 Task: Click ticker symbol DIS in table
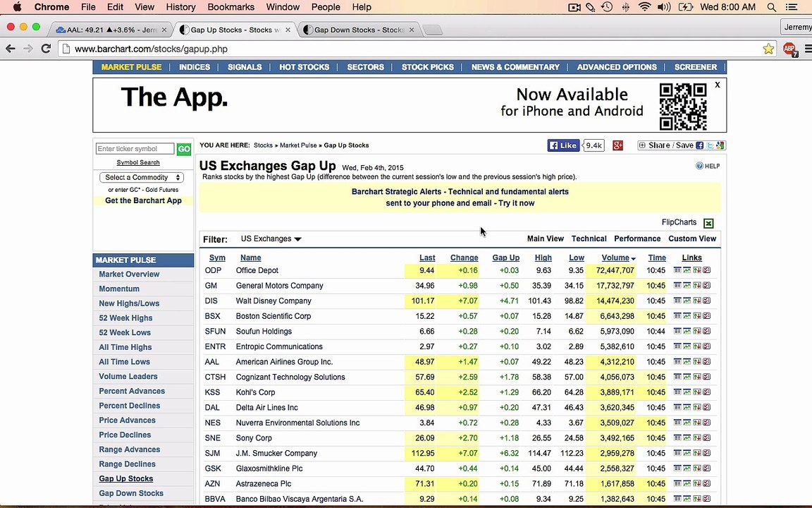(x=211, y=301)
